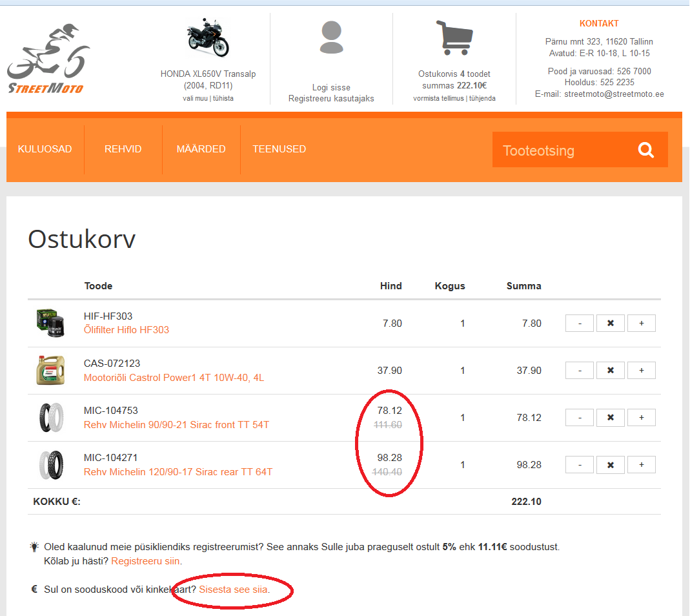690x616 pixels.
Task: Decrease quantity of MIC-104271 tyre
Action: click(580, 465)
